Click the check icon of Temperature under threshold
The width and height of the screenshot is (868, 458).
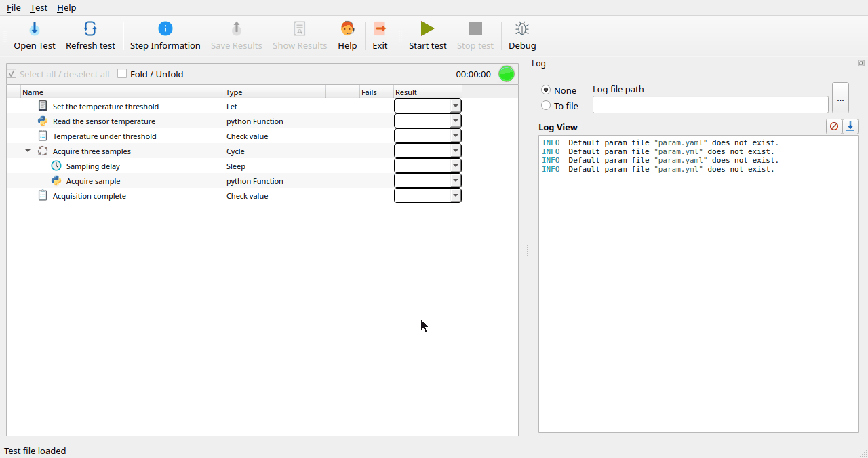[x=43, y=136]
